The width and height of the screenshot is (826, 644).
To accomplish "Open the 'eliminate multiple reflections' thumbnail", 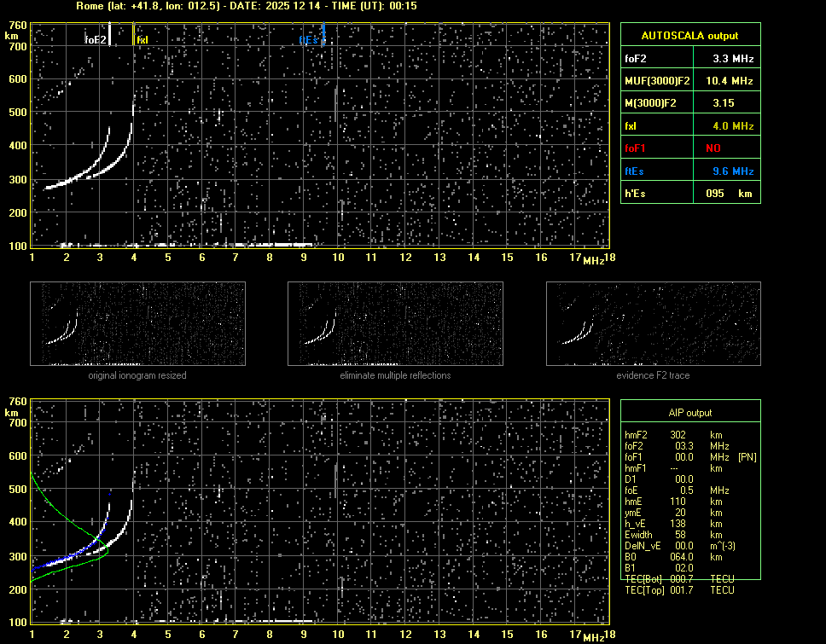I will click(395, 323).
